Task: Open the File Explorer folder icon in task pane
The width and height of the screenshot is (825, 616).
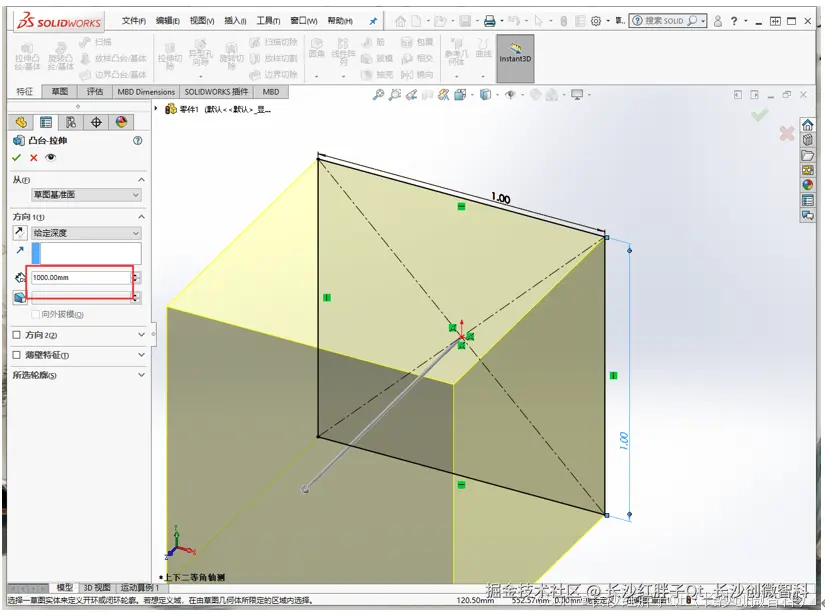Action: click(x=808, y=155)
